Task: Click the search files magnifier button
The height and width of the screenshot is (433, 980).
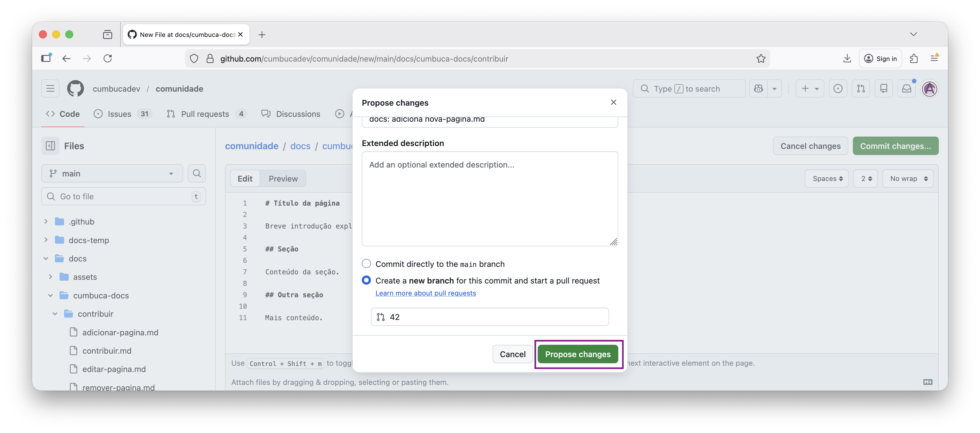Action: tap(197, 174)
